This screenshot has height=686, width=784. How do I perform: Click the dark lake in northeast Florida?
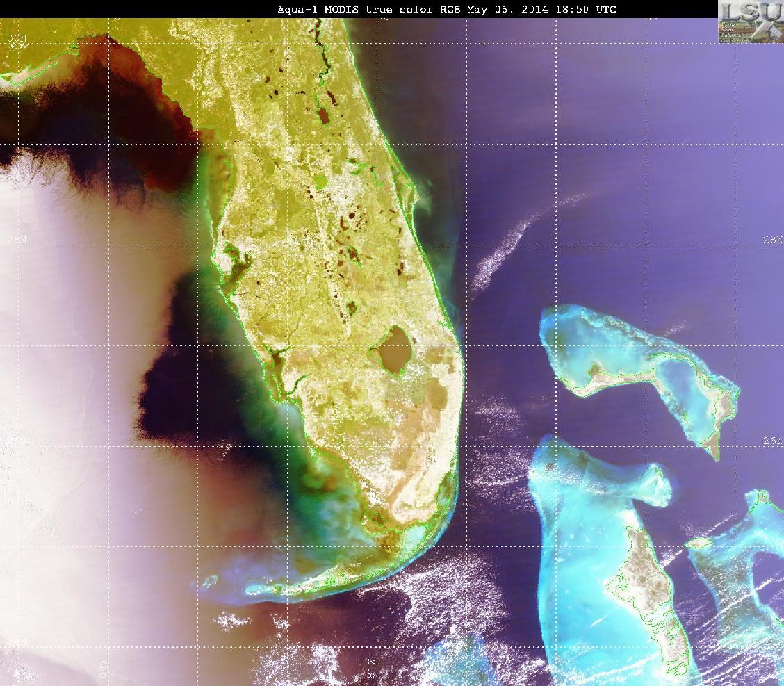click(x=323, y=116)
